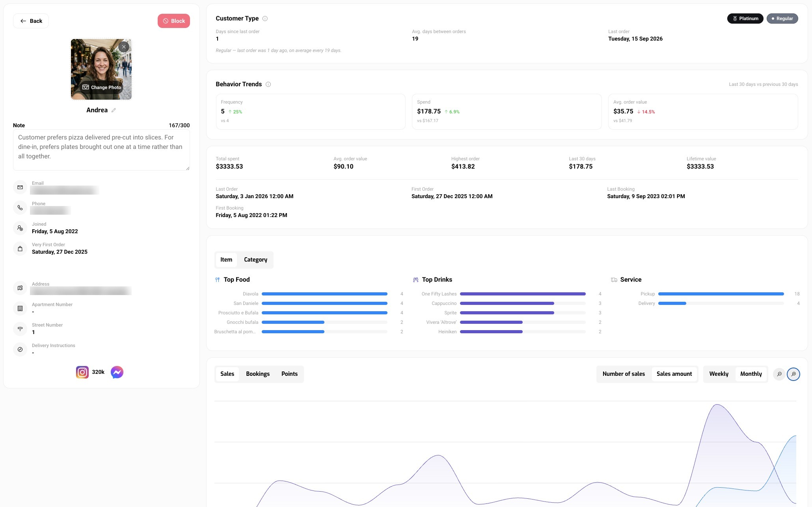Click the Back button
The width and height of the screenshot is (812, 507).
point(31,21)
